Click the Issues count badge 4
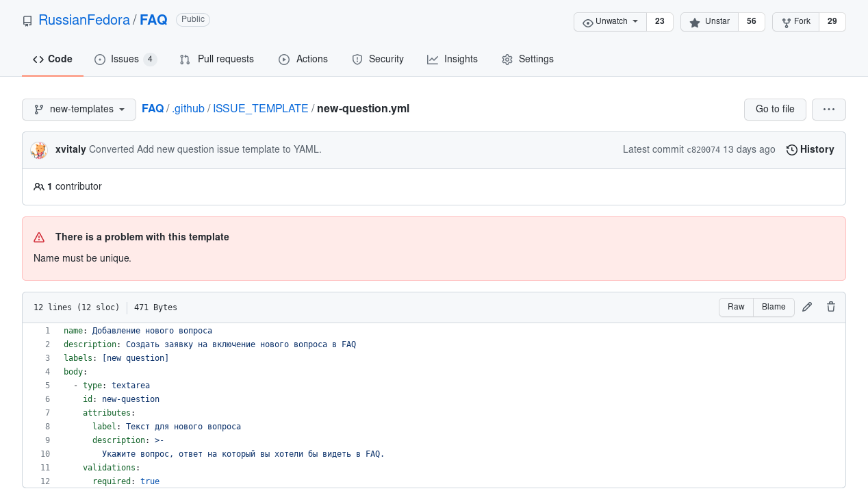The height and width of the screenshot is (504, 868). [150, 60]
